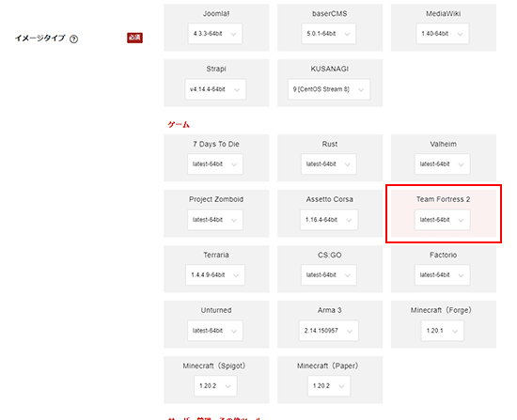Open the Minecraft (Spigot) version dropdown
Image resolution: width=517 pixels, height=420 pixels.
[215, 385]
